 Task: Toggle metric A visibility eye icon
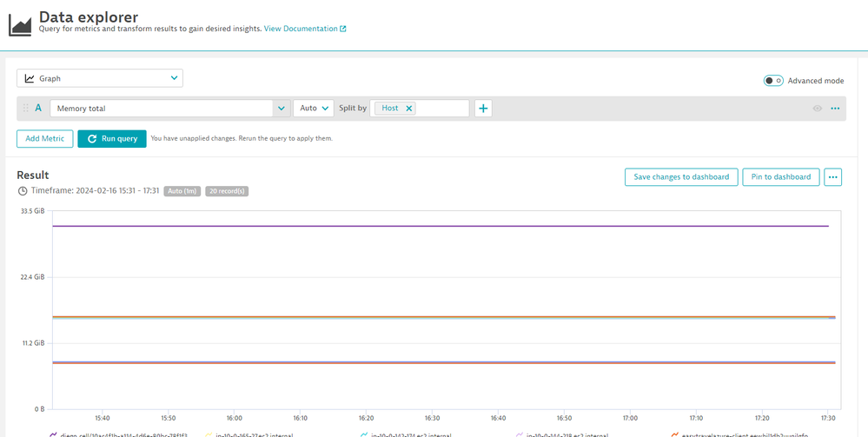(818, 109)
